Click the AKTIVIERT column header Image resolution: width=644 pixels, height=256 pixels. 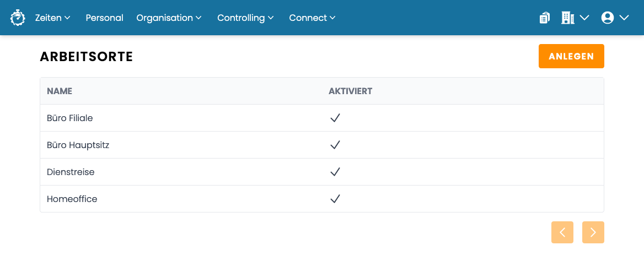(350, 91)
